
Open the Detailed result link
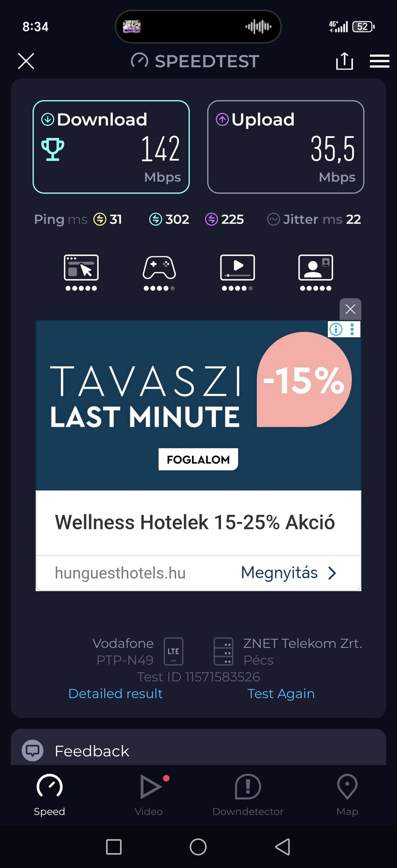coord(116,693)
